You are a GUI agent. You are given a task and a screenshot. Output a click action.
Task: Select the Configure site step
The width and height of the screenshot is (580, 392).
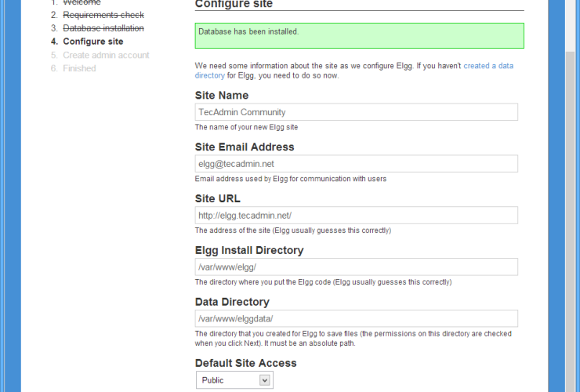point(92,42)
